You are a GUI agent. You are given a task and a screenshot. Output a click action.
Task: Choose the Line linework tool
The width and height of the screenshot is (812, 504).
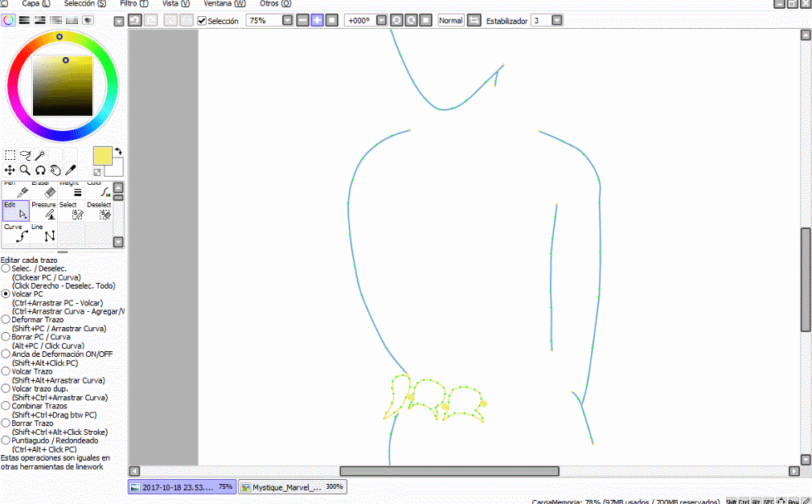pos(43,233)
